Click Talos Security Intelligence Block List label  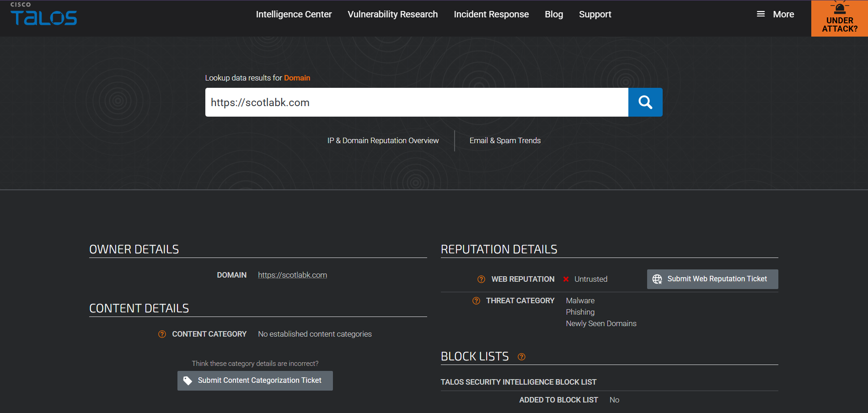519,382
